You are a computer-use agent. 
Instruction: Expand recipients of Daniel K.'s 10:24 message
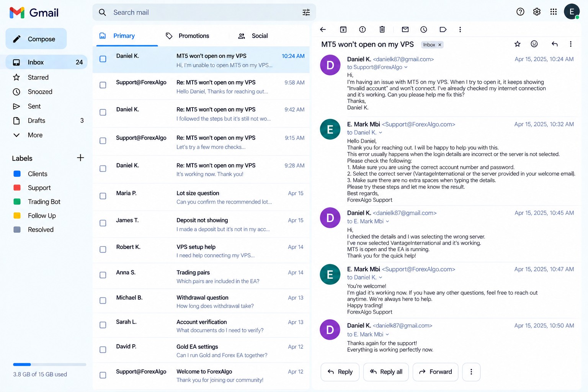(406, 67)
